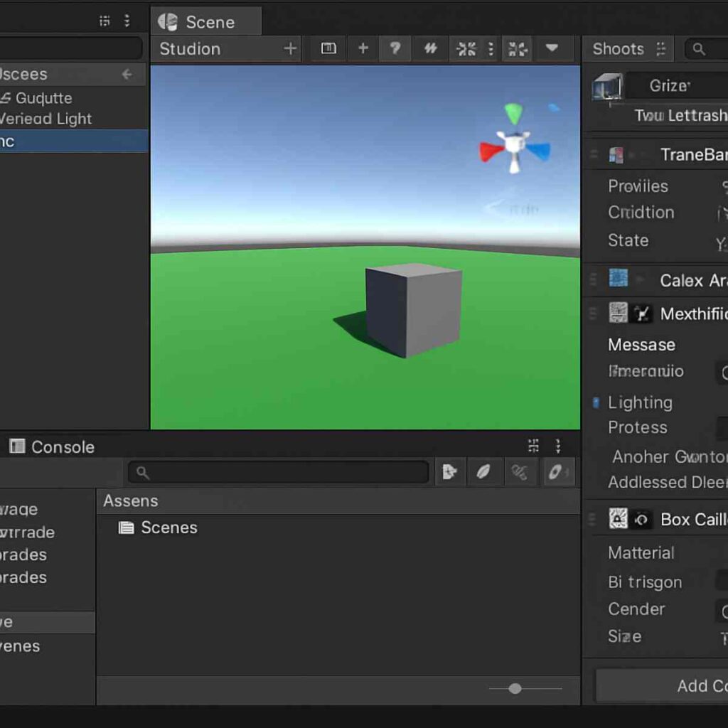This screenshot has width=728, height=728.
Task: Click the plus next to Studion
Action: click(x=290, y=48)
